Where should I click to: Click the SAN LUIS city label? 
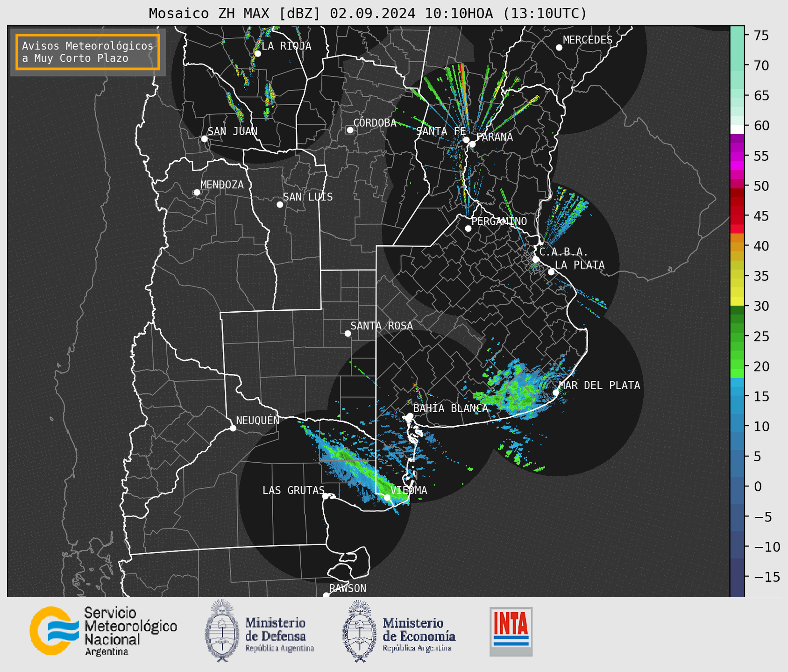(308, 197)
